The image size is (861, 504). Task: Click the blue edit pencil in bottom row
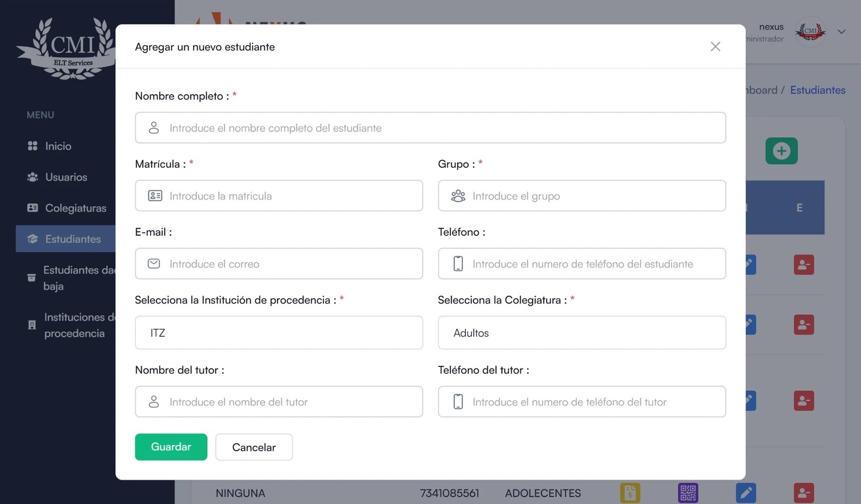(x=746, y=493)
